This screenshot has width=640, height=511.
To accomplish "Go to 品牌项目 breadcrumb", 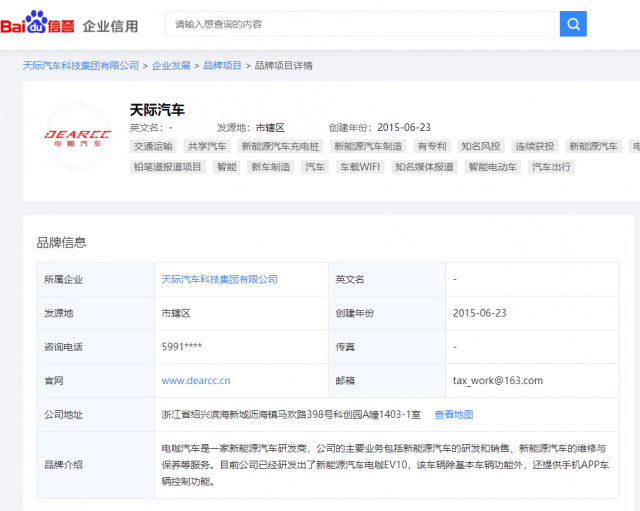I will (x=222, y=66).
